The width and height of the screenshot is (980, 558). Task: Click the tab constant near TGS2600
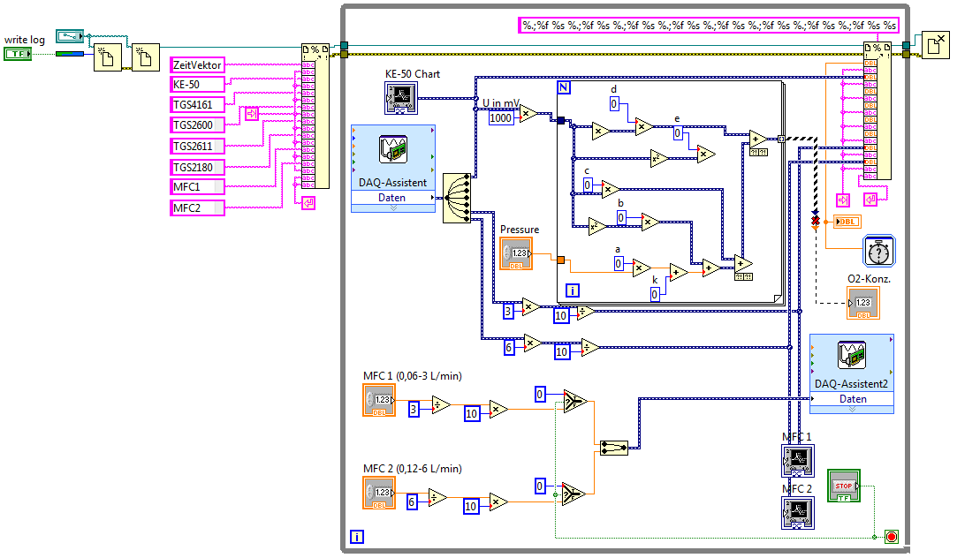click(x=251, y=114)
